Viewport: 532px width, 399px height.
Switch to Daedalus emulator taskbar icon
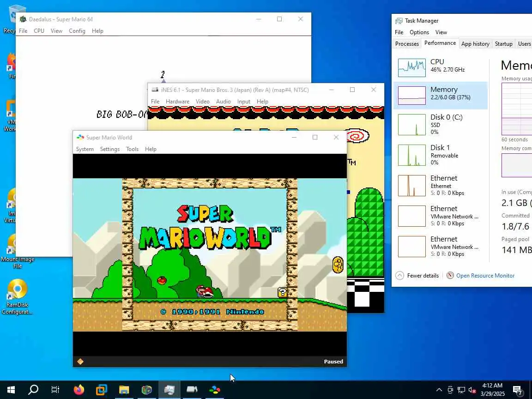146,390
